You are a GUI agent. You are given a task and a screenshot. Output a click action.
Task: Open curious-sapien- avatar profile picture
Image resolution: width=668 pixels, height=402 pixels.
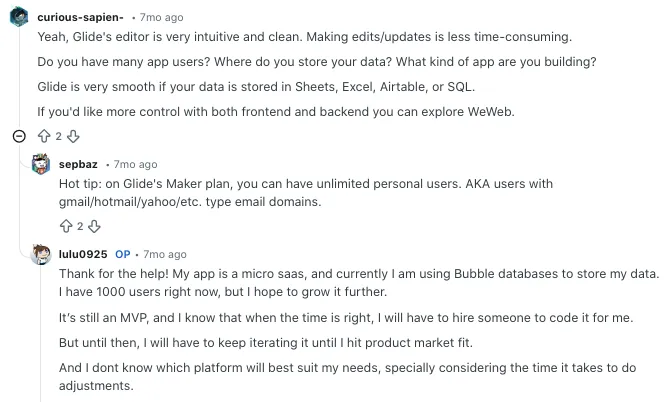tap(18, 19)
